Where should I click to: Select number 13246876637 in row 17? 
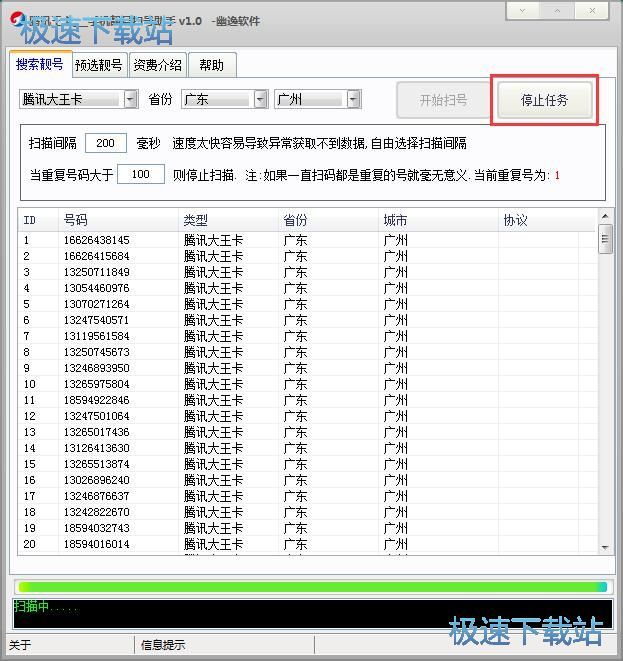(x=97, y=496)
